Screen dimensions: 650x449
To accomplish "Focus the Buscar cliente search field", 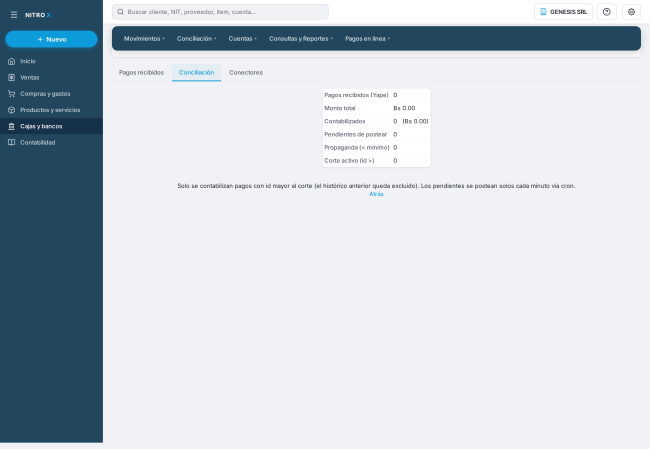I will [220, 12].
